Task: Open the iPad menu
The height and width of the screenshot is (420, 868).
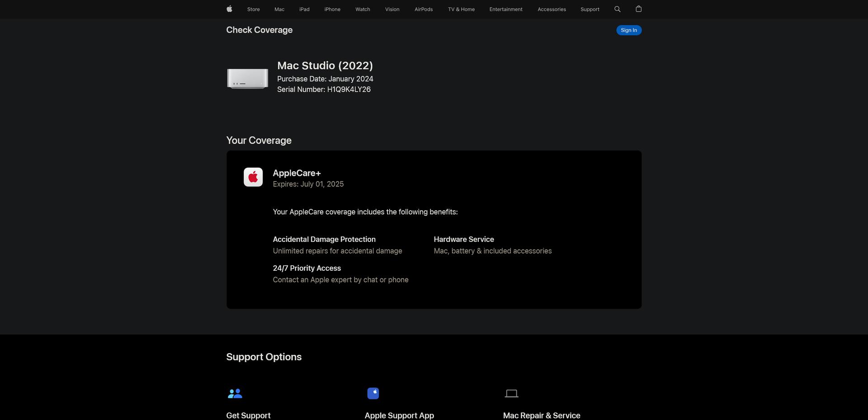Action: (304, 9)
